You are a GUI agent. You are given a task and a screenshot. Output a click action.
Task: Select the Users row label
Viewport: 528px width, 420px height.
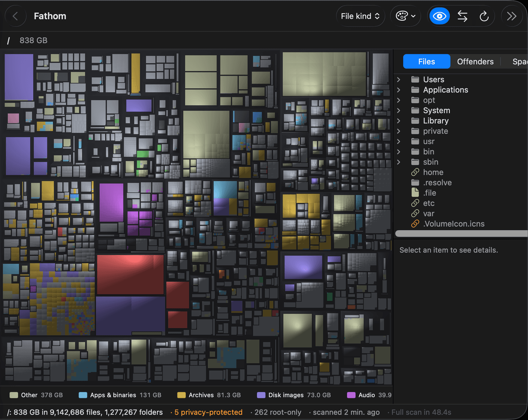point(434,80)
